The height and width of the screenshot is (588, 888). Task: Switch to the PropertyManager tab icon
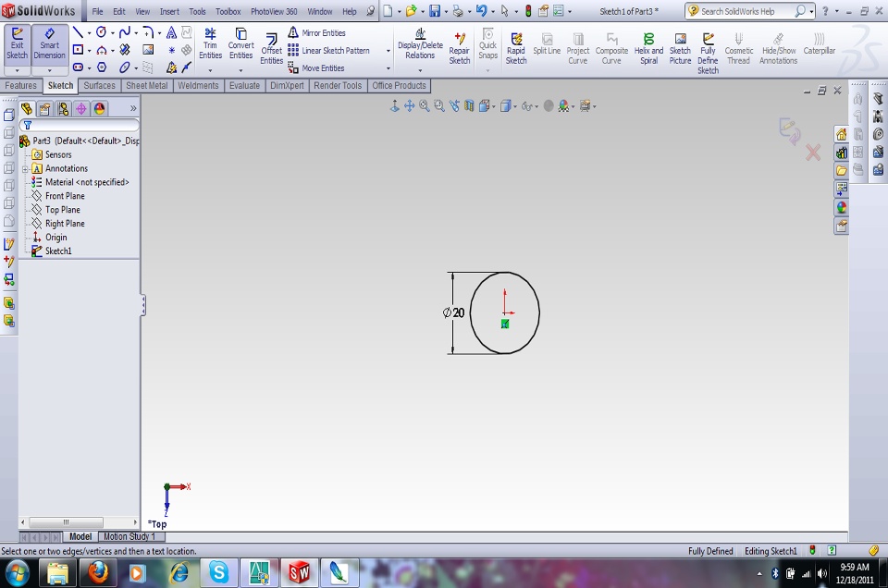point(44,108)
